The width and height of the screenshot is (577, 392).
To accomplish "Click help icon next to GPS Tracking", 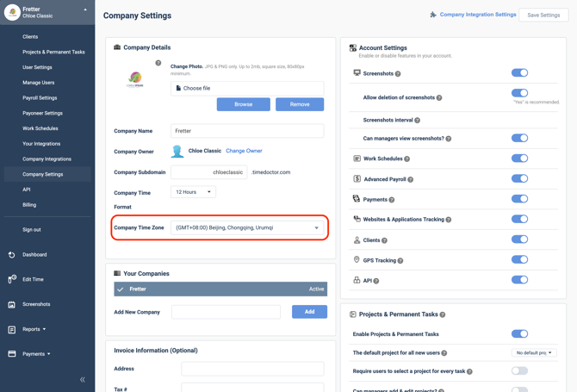I will click(400, 260).
